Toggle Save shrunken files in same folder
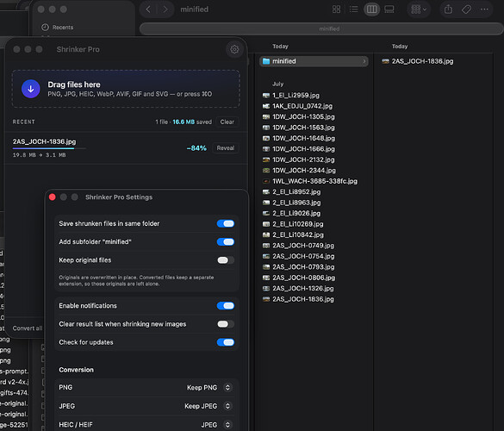Screen dimensions: 504x431 click(x=226, y=223)
